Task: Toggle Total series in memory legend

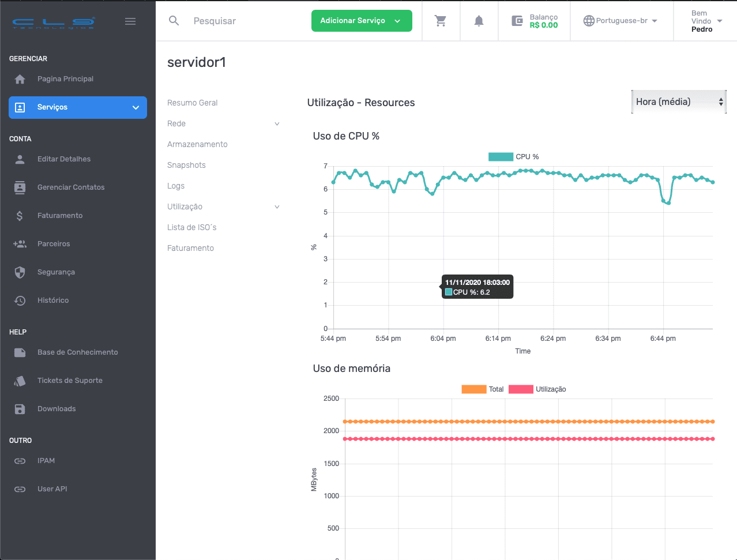Action: click(x=482, y=389)
